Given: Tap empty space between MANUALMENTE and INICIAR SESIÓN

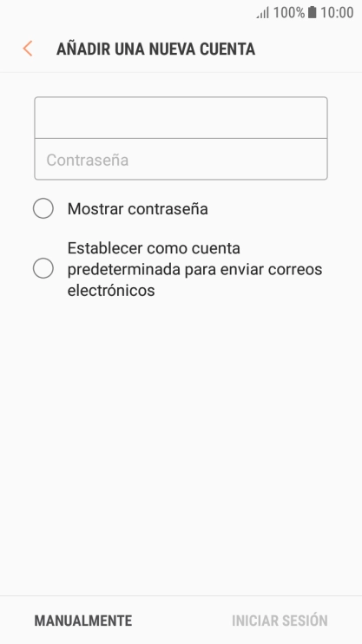Looking at the screenshot, I should tap(181, 621).
